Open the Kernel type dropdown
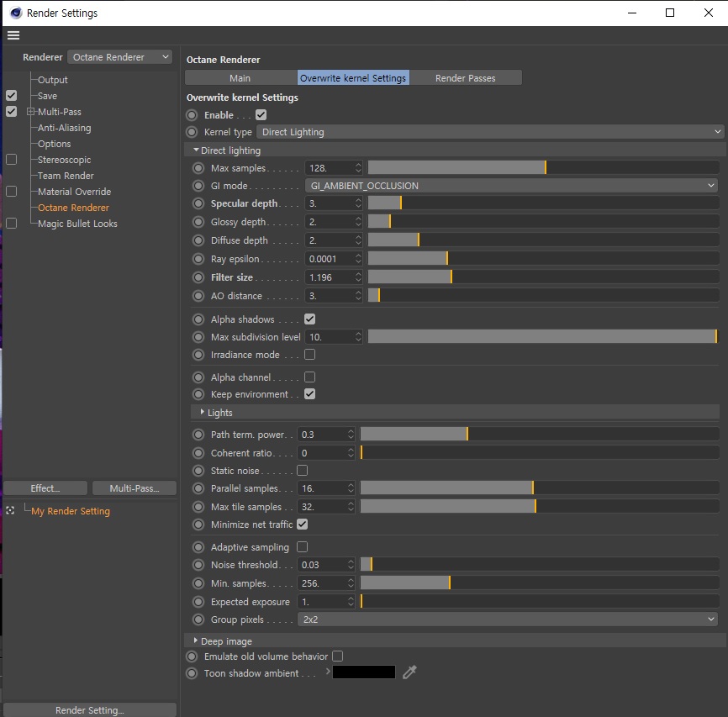Screen dimensions: 728x717 pyautogui.click(x=490, y=132)
